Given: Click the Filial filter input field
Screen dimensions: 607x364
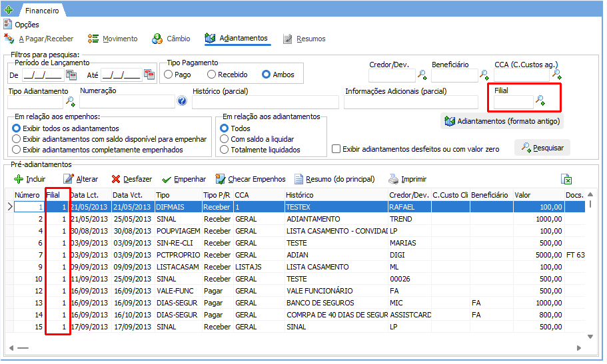Looking at the screenshot, I should (x=514, y=102).
